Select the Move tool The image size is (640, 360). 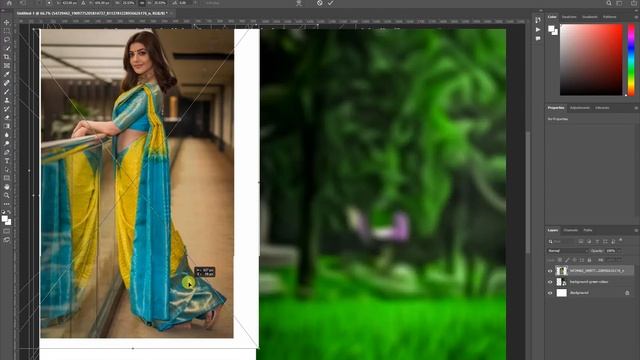pyautogui.click(x=7, y=22)
